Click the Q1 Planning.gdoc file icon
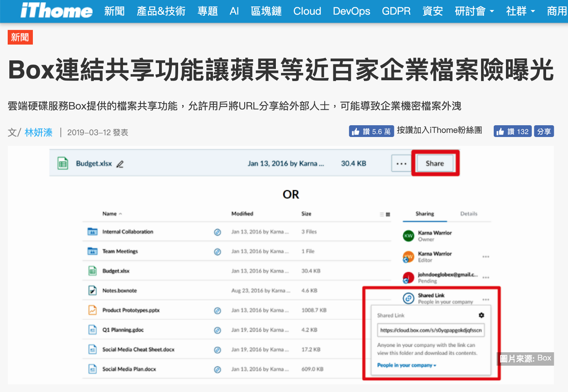This screenshot has height=392, width=568. [x=93, y=330]
